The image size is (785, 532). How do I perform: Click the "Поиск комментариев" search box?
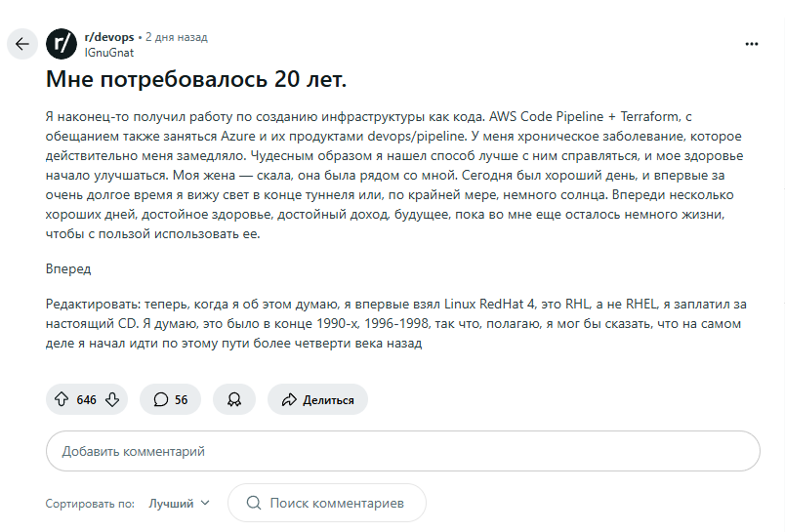336,503
